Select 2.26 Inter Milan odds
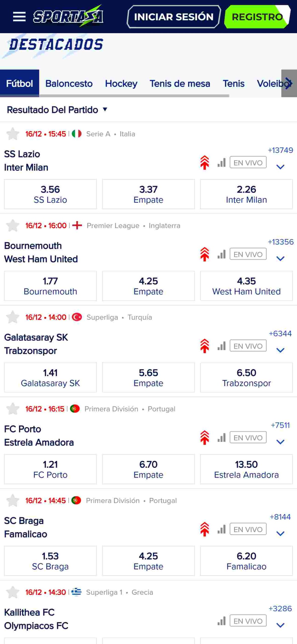The height and width of the screenshot is (644, 297). [246, 194]
